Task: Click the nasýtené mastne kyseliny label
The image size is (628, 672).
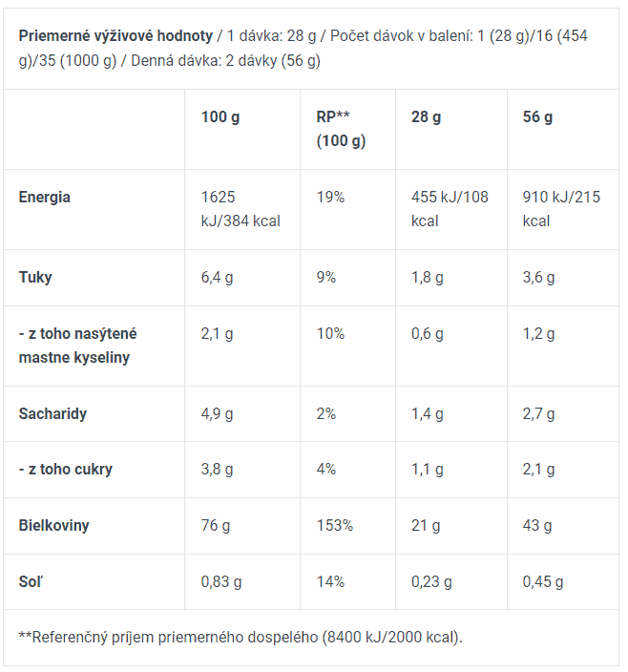Action: pyautogui.click(x=77, y=346)
